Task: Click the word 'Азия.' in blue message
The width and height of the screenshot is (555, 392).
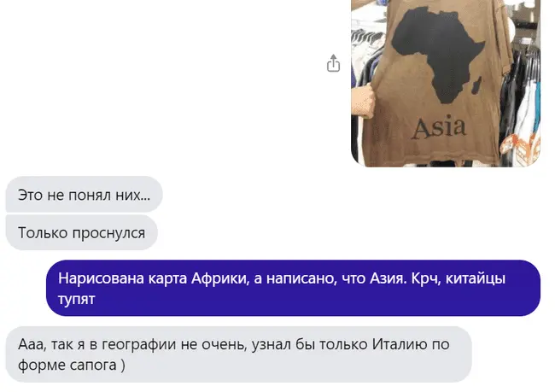Action: coord(388,278)
